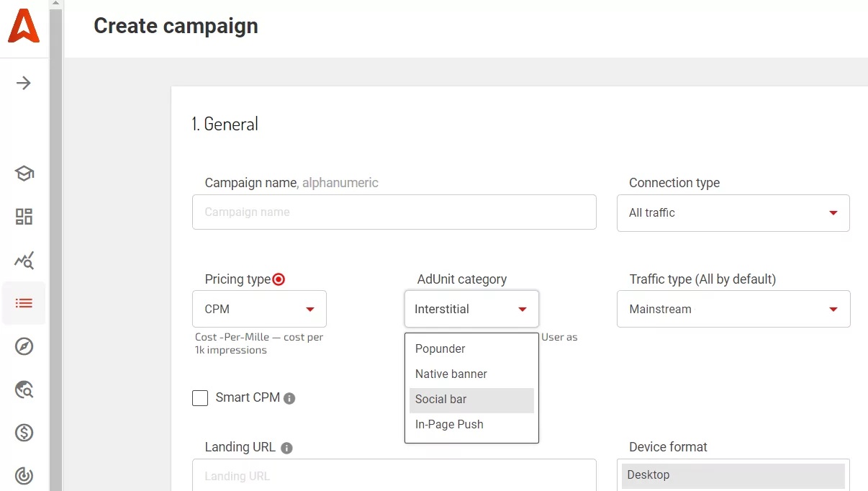This screenshot has width=868, height=491.
Task: Open the Connection type dropdown
Action: 733,213
